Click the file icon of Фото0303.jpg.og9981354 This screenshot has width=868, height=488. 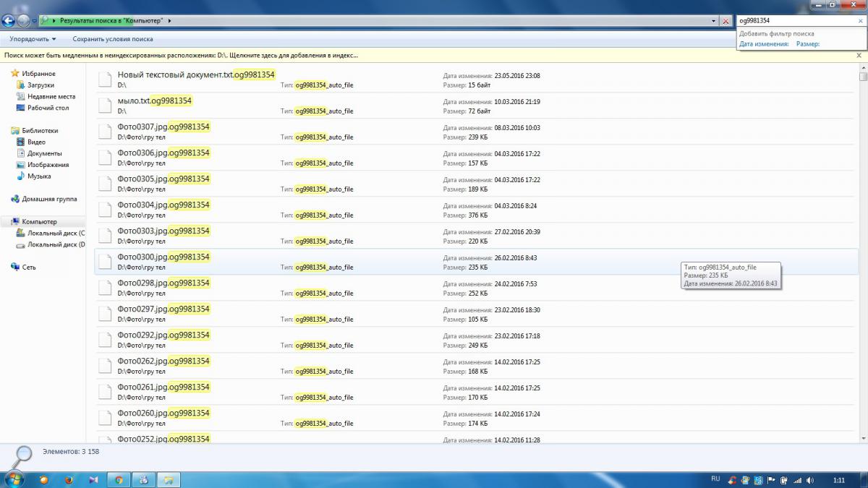105,236
